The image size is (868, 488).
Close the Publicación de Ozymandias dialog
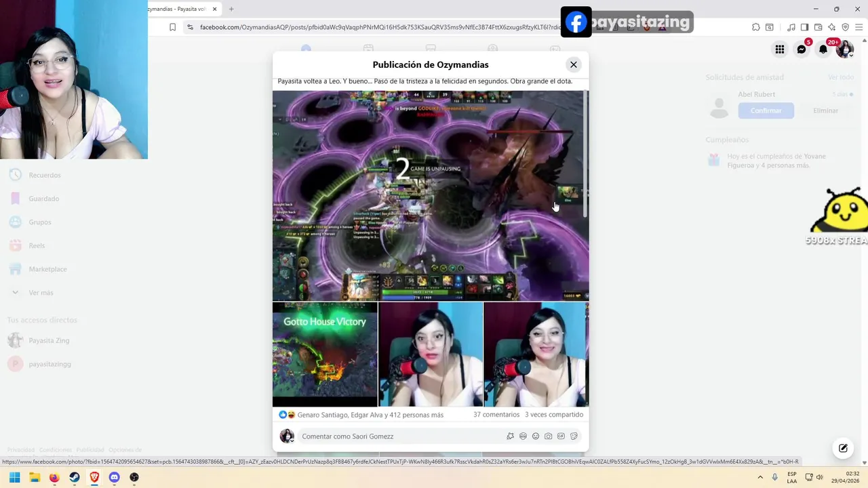pos(573,64)
